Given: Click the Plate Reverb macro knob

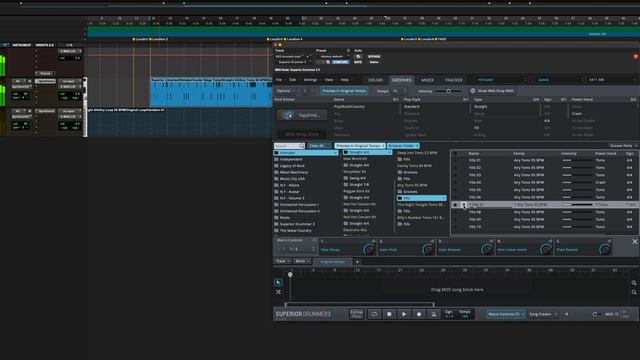Looking at the screenshot, I should click(x=604, y=249).
